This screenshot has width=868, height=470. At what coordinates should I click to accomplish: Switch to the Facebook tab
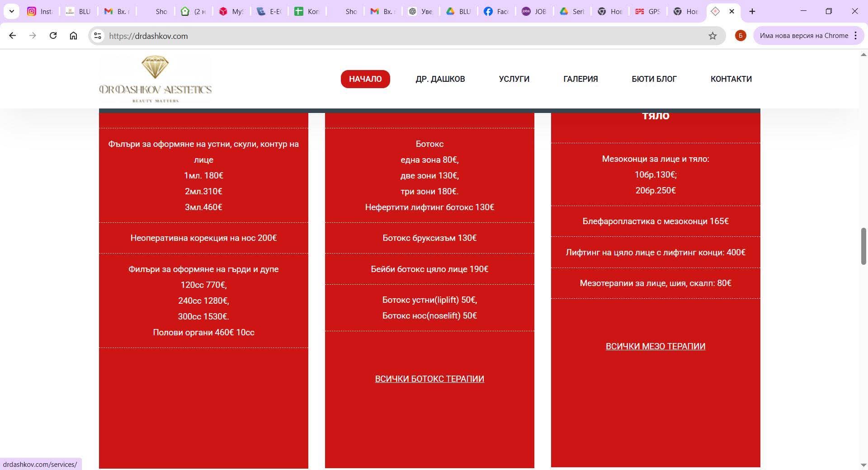pyautogui.click(x=496, y=11)
